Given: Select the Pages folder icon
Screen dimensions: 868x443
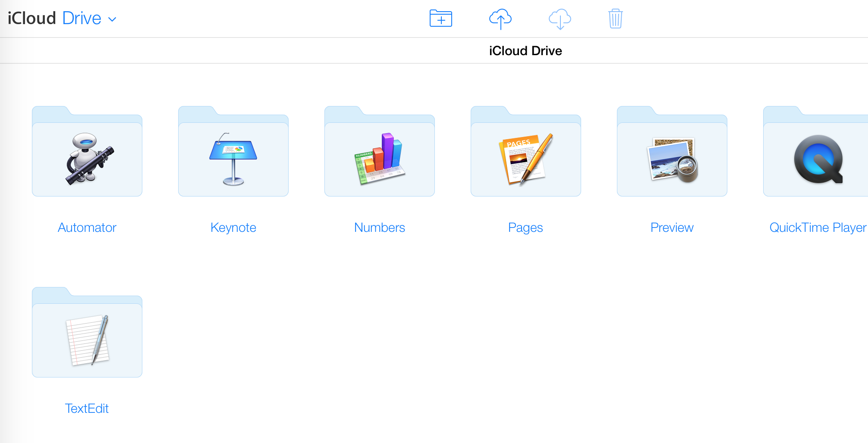Looking at the screenshot, I should coord(526,151).
